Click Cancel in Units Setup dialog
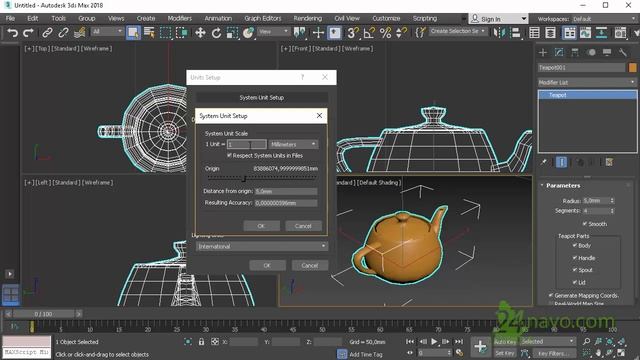 coord(309,265)
